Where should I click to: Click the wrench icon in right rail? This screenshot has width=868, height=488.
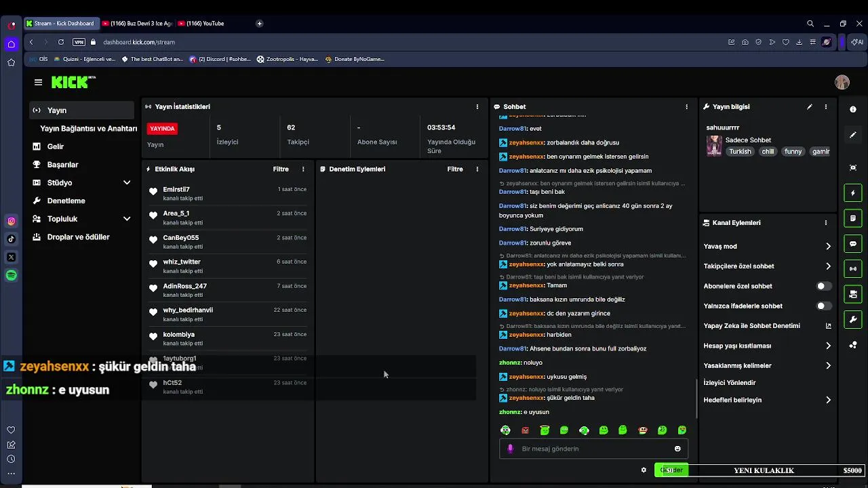click(x=853, y=319)
